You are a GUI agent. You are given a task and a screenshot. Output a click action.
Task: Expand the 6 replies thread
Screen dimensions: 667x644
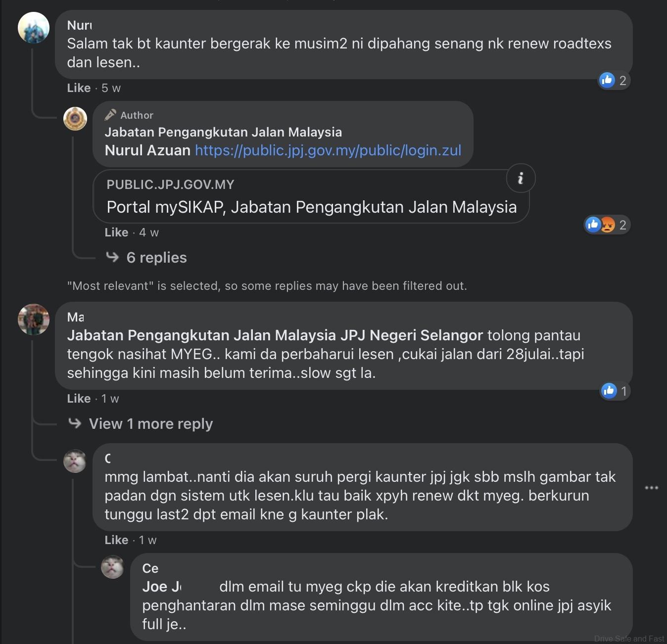pyautogui.click(x=156, y=257)
